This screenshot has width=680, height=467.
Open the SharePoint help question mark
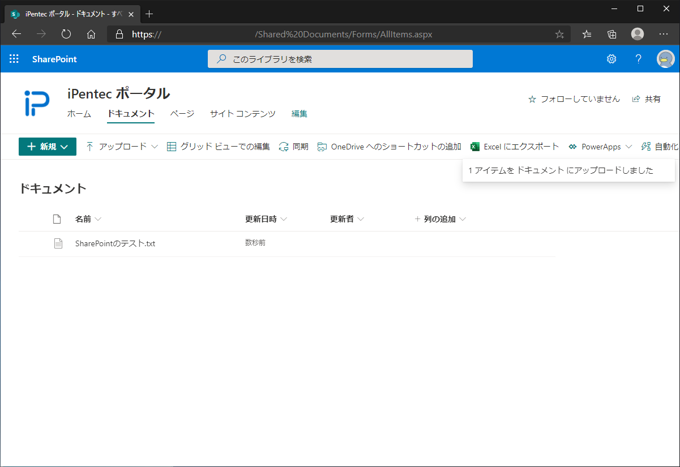click(638, 59)
